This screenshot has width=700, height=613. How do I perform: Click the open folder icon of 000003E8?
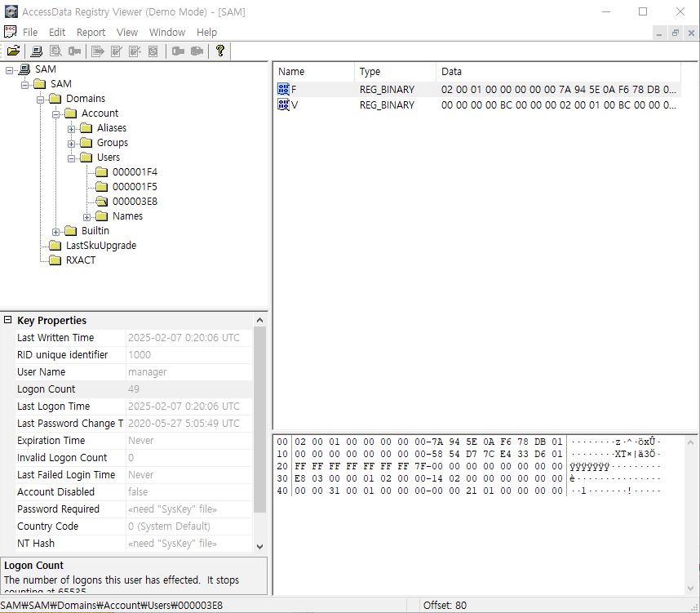tap(102, 202)
